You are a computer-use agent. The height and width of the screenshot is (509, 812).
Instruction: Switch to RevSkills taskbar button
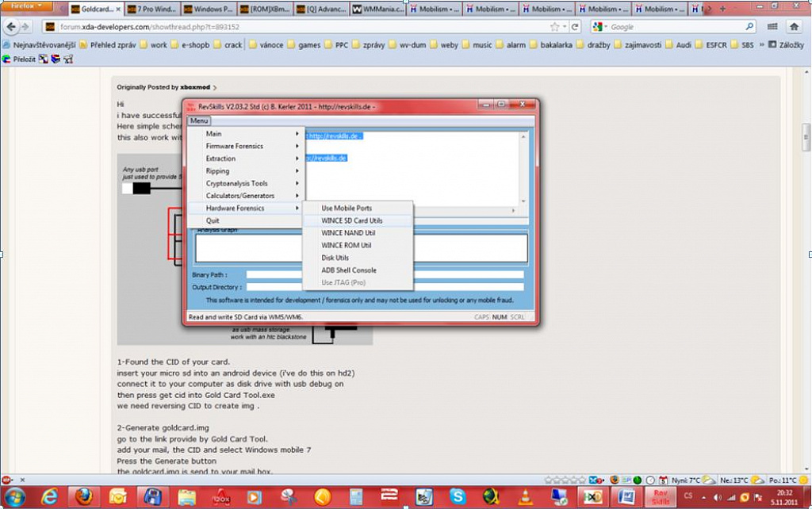[x=661, y=497]
